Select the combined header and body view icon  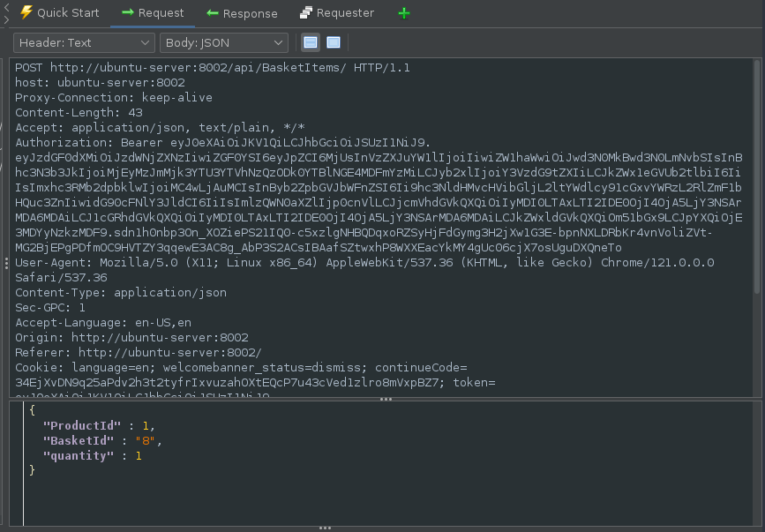[x=334, y=42]
